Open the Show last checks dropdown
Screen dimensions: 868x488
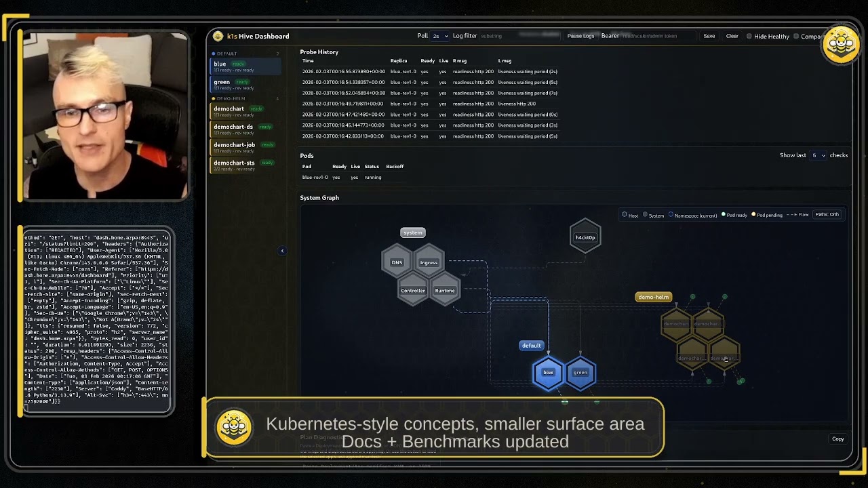coord(818,155)
